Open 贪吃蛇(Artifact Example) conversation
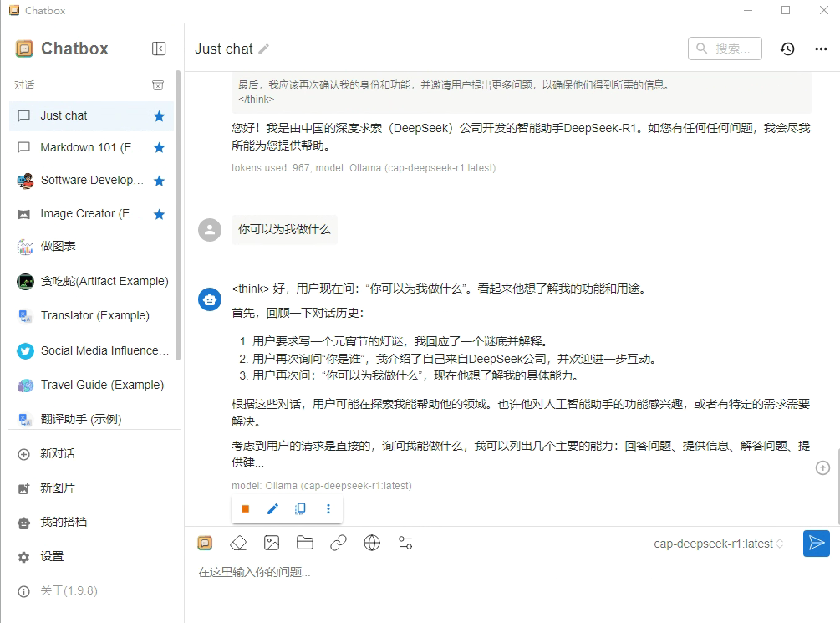 (92, 281)
